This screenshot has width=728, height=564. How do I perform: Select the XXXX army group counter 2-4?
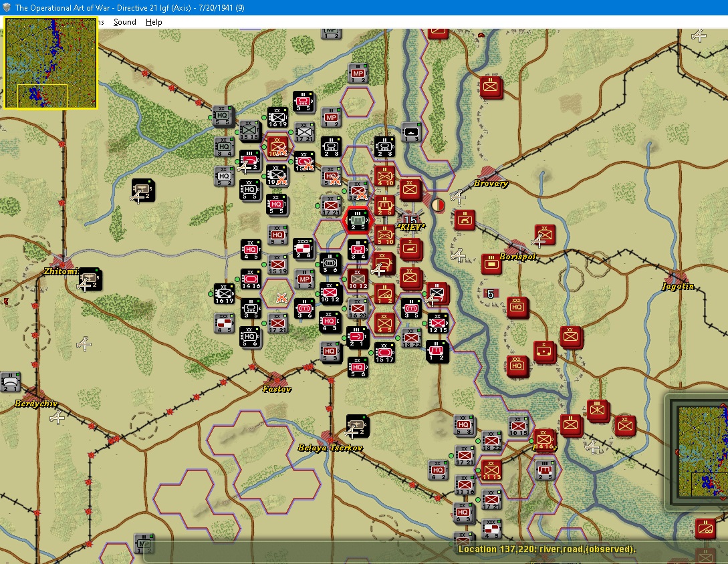[x=304, y=249]
